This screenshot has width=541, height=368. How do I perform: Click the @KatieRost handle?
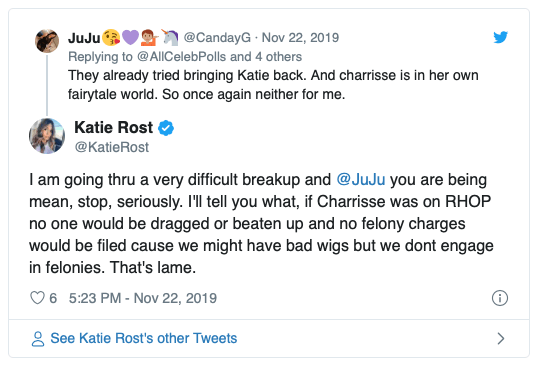[x=112, y=147]
